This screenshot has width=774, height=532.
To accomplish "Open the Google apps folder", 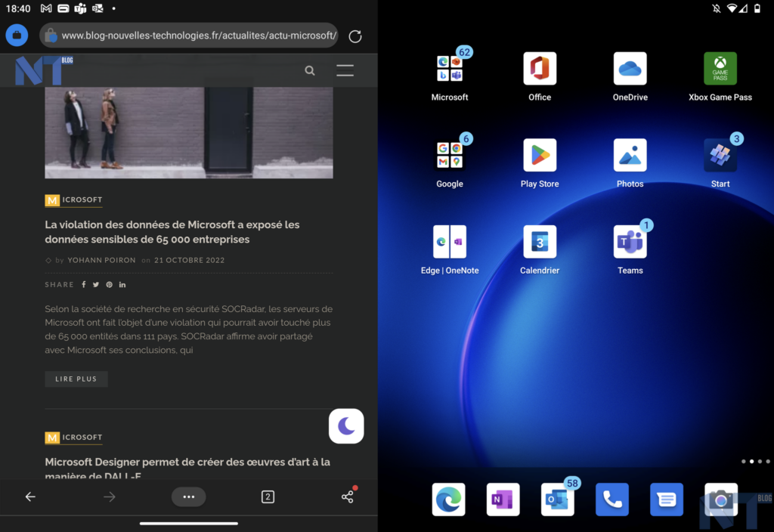I will point(449,155).
